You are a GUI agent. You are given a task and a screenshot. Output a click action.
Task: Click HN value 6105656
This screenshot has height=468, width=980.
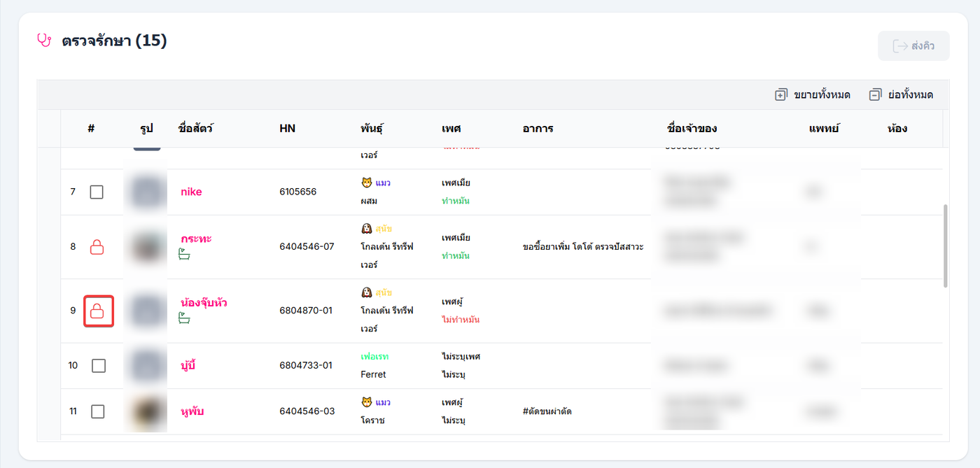(x=297, y=192)
